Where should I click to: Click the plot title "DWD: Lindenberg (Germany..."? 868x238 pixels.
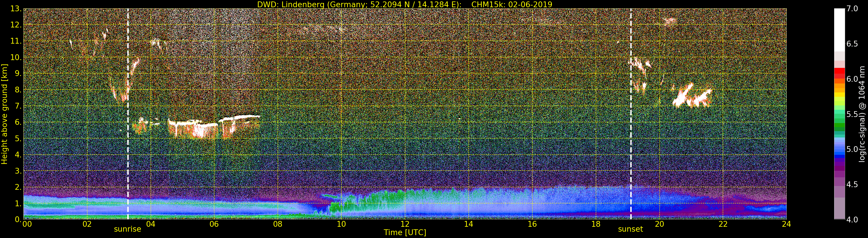[x=404, y=4]
